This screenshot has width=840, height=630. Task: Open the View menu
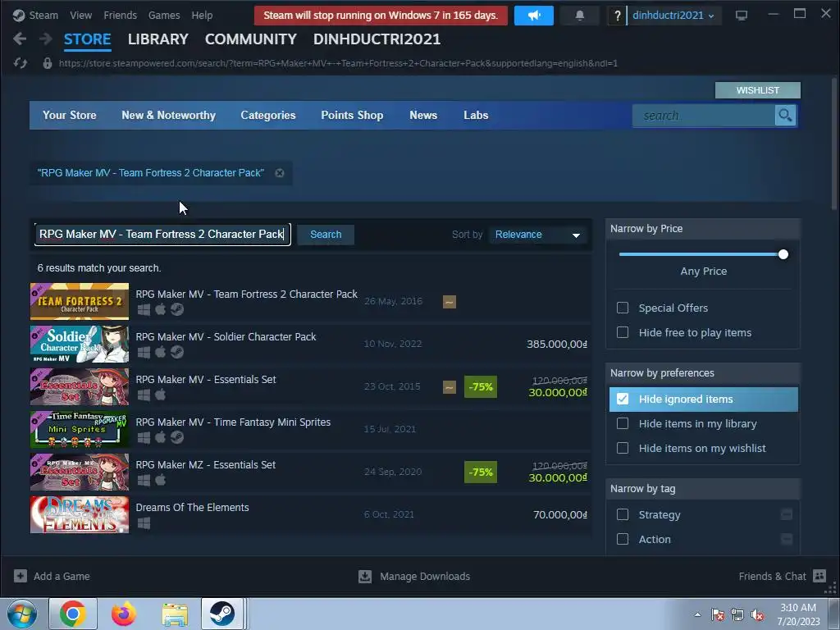(x=81, y=16)
